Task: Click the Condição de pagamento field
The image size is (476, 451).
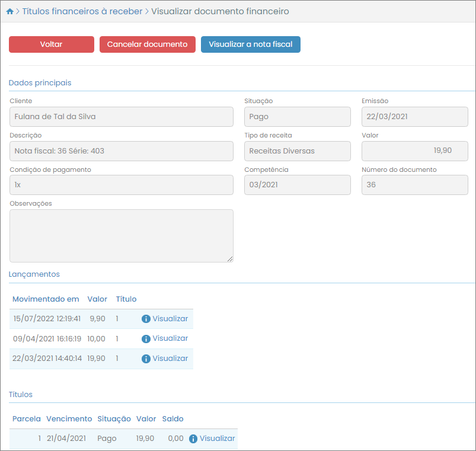Action: [x=122, y=185]
